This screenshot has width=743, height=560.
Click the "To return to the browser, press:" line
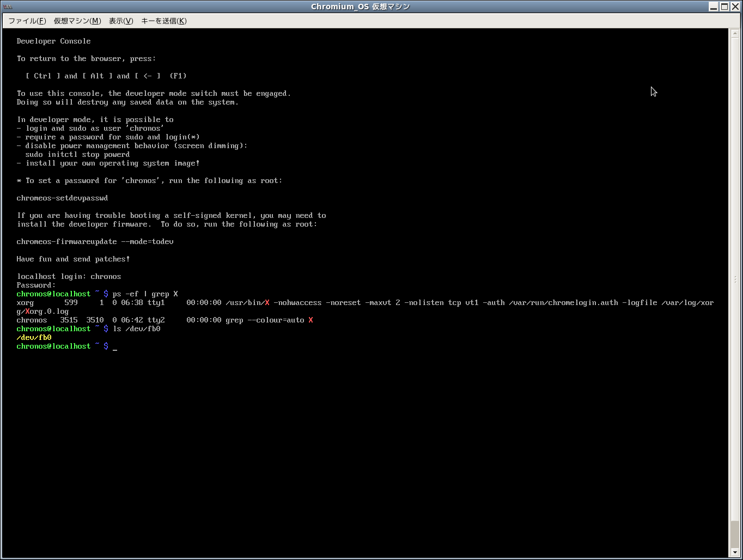click(x=87, y=59)
